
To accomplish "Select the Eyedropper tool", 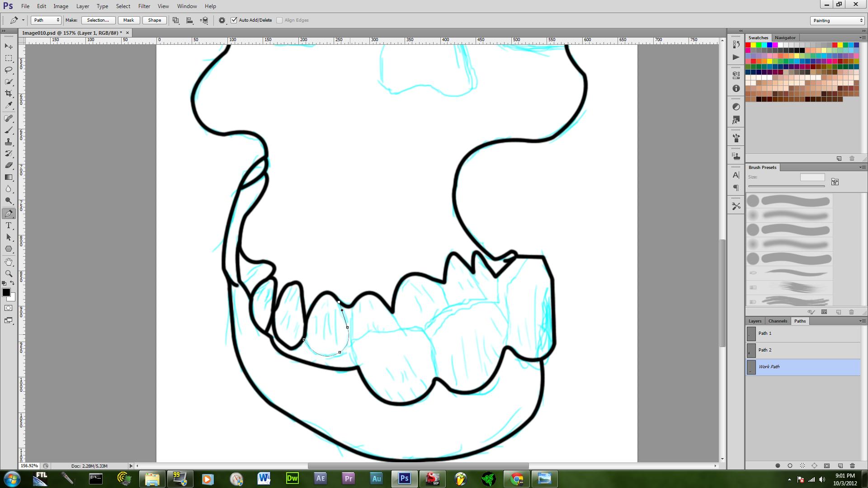I will (9, 105).
